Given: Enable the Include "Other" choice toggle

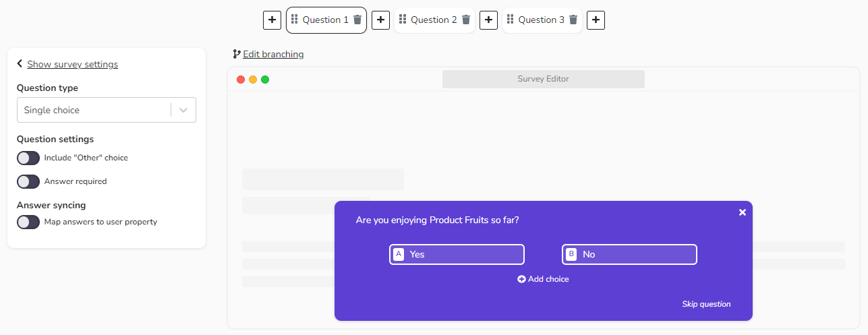Looking at the screenshot, I should (28, 158).
